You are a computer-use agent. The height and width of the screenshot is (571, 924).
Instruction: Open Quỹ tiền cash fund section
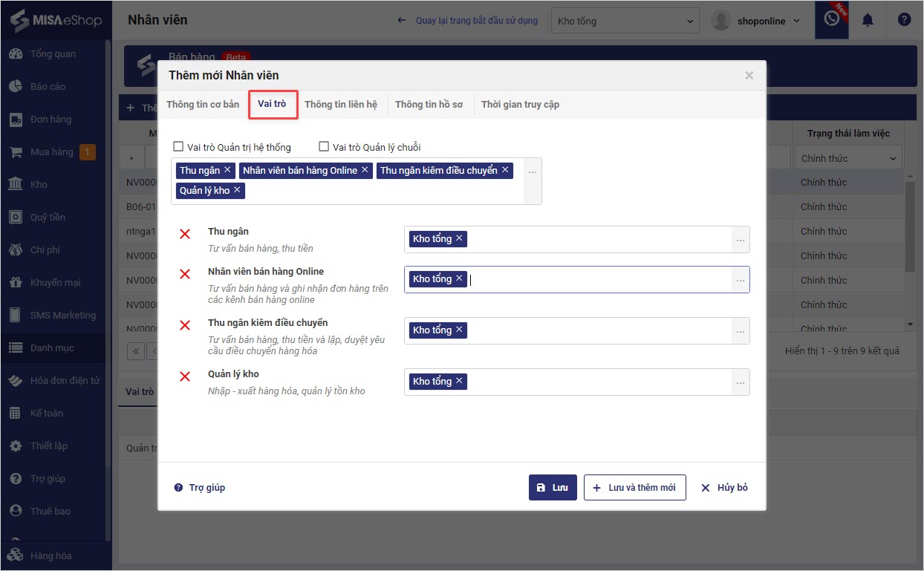(x=48, y=218)
